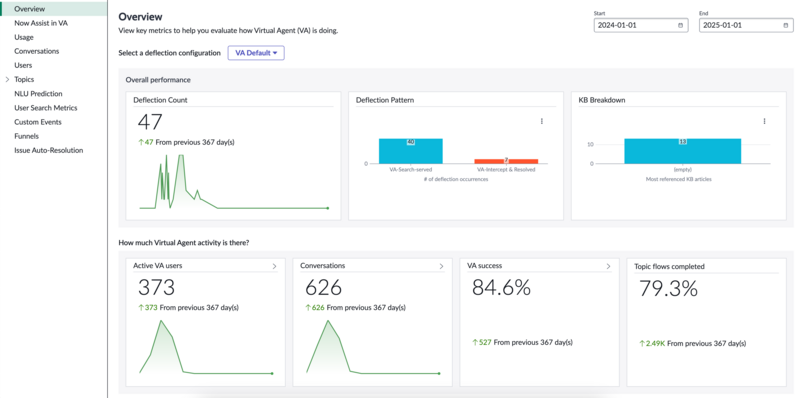Click the Conversations card trend chart
The image size is (800, 398).
coord(373,347)
